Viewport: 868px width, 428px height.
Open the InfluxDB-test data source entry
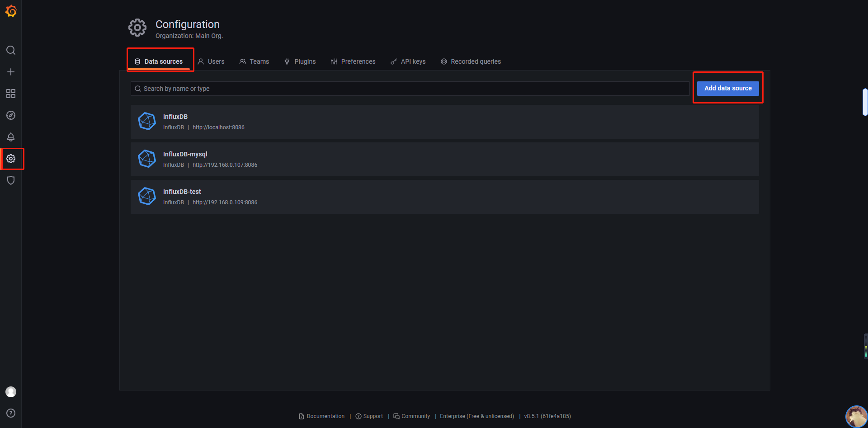point(445,197)
